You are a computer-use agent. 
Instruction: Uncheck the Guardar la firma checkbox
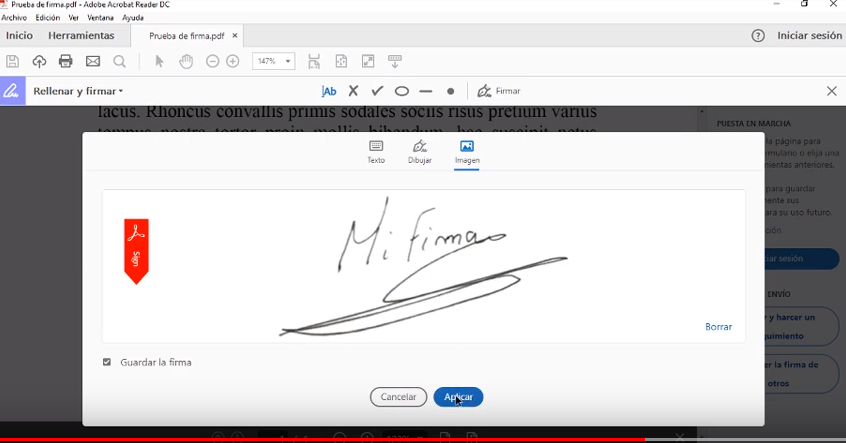point(107,362)
